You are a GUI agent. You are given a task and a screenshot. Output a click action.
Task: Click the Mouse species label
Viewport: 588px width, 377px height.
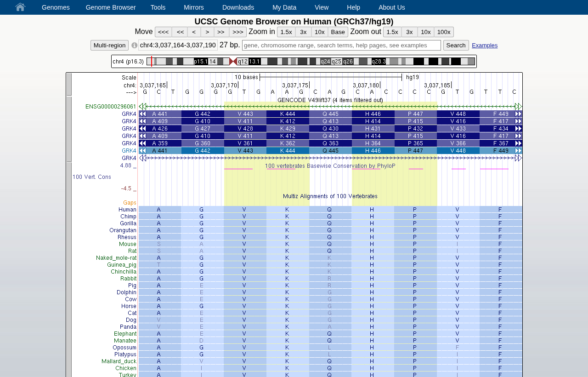(x=128, y=244)
